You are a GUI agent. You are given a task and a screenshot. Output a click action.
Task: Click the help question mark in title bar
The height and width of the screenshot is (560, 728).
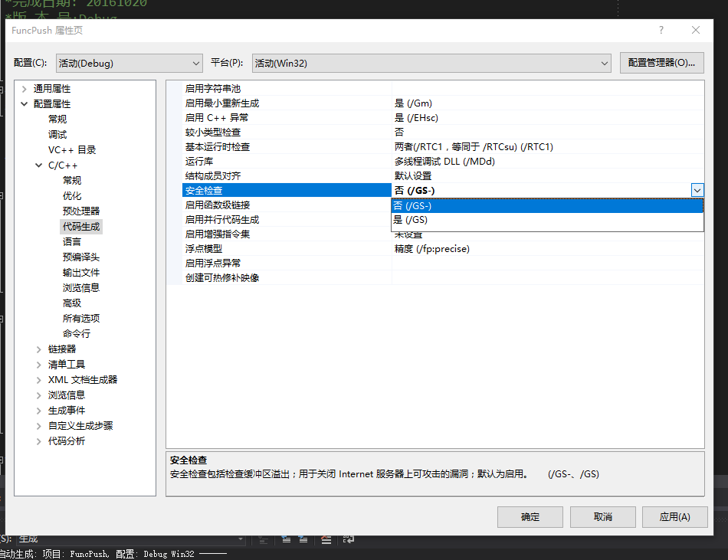(x=661, y=30)
